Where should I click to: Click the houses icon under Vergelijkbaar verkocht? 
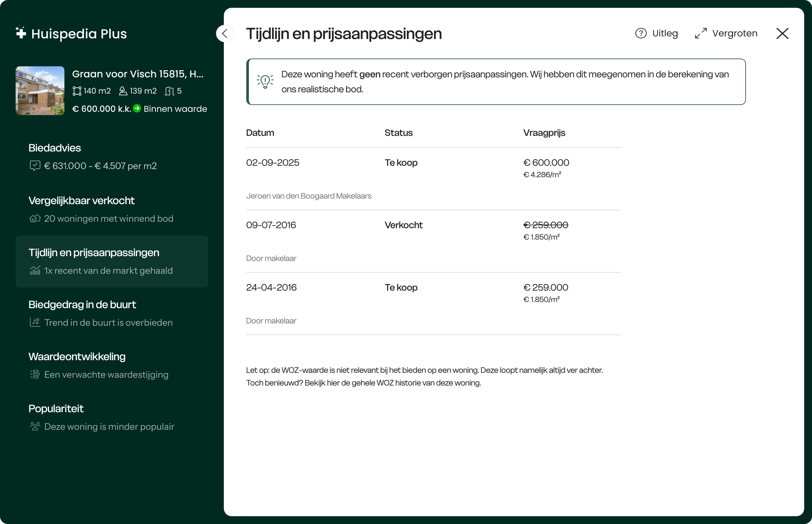point(35,218)
